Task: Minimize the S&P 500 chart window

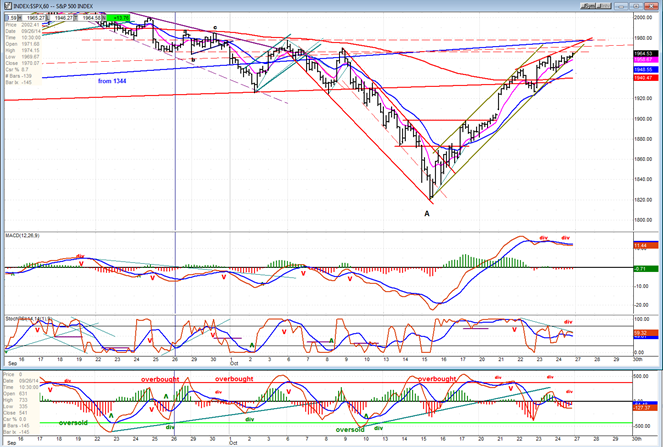Action: click(x=621, y=6)
